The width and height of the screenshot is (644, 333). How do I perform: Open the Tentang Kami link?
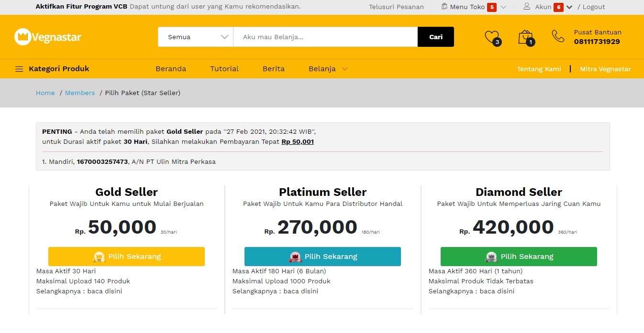click(539, 69)
